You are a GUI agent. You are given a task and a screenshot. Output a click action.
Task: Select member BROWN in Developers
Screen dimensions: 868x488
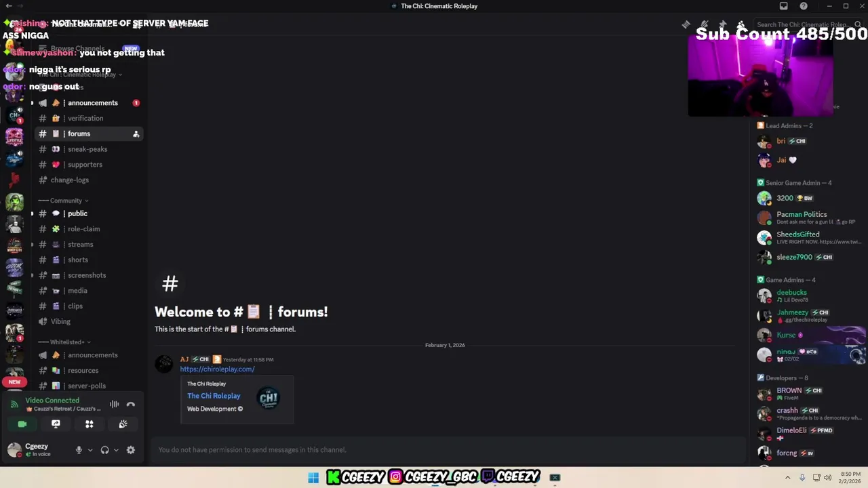pyautogui.click(x=810, y=393)
